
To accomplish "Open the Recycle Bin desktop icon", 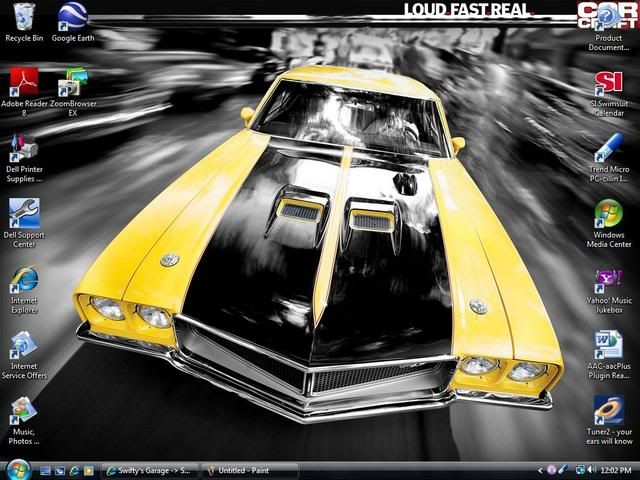I will tap(24, 17).
